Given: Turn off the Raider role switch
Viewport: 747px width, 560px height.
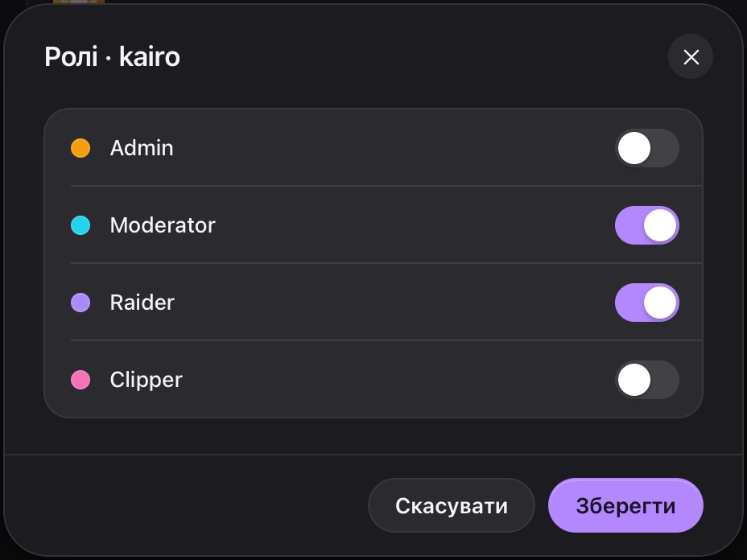Looking at the screenshot, I should (647, 303).
